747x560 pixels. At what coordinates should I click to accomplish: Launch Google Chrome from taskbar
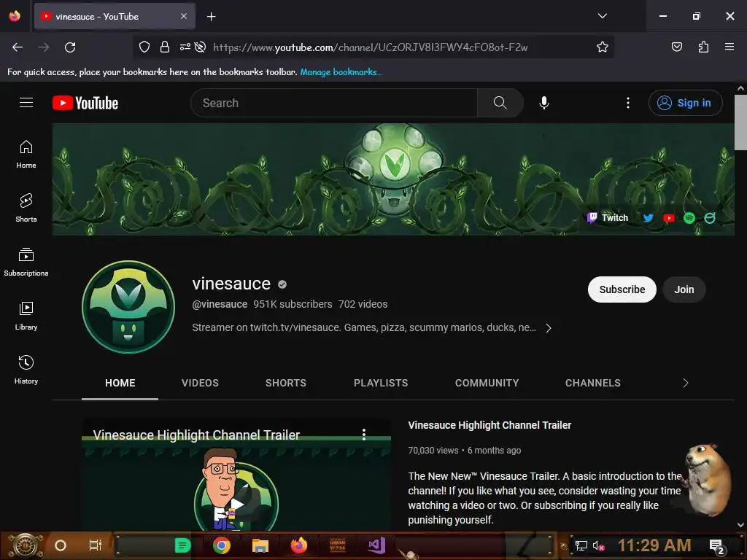click(x=222, y=545)
